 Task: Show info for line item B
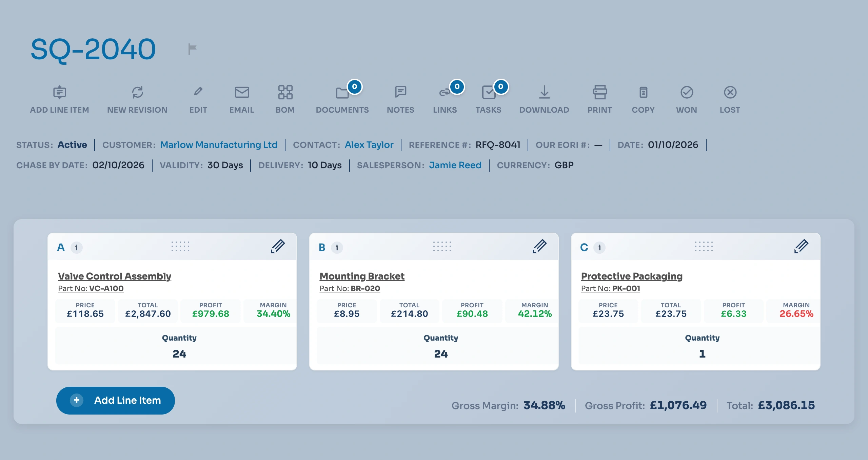pyautogui.click(x=337, y=247)
